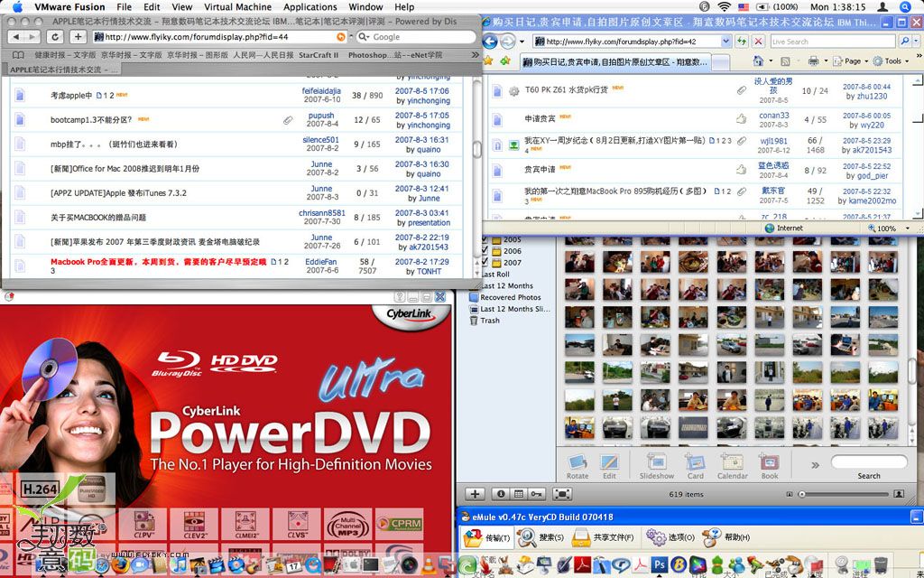Open thread 考虑apple中 in Safari
The width and height of the screenshot is (924, 578).
tap(71, 96)
